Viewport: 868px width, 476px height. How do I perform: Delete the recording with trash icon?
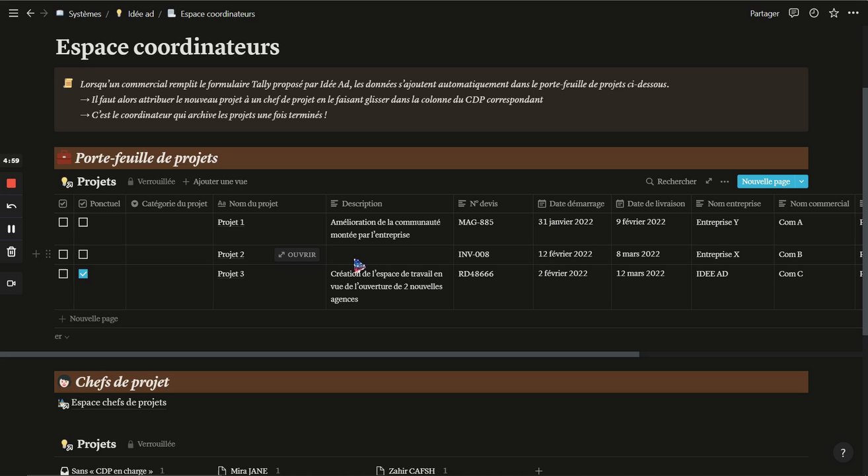(x=11, y=251)
